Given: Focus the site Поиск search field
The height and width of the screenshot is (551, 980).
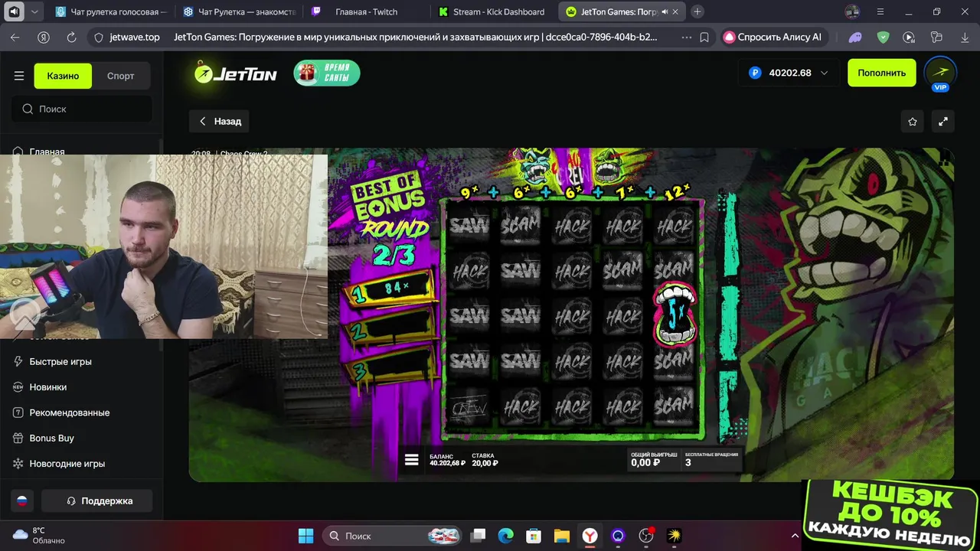Looking at the screenshot, I should (81, 109).
